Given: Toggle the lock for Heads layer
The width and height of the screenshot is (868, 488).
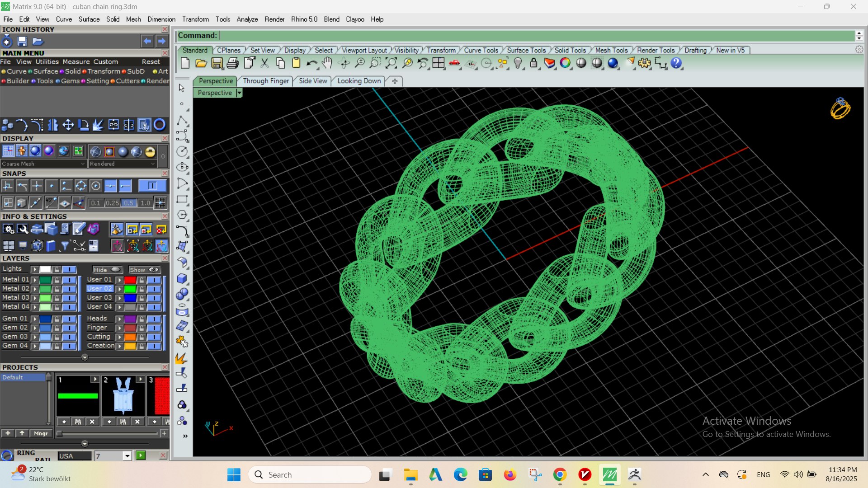Looking at the screenshot, I should (x=142, y=319).
